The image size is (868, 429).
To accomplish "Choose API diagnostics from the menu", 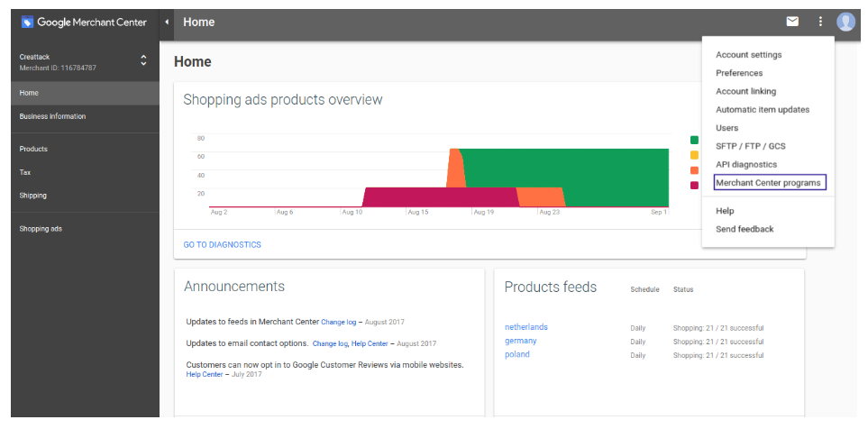I will point(746,164).
